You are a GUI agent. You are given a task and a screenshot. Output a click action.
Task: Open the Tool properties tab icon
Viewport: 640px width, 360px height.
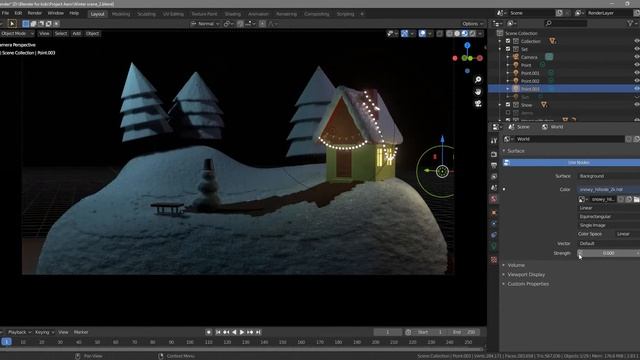(x=494, y=141)
